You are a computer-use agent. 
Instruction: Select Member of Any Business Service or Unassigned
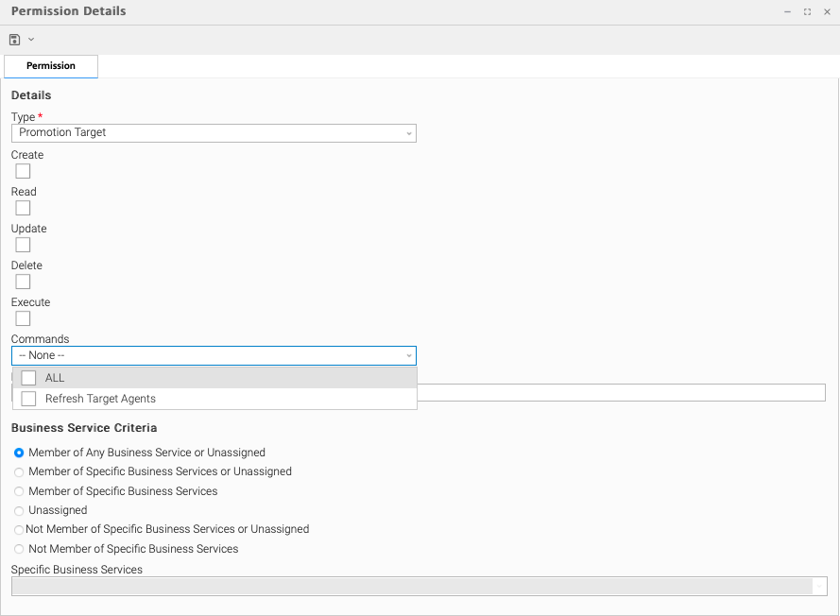point(19,453)
